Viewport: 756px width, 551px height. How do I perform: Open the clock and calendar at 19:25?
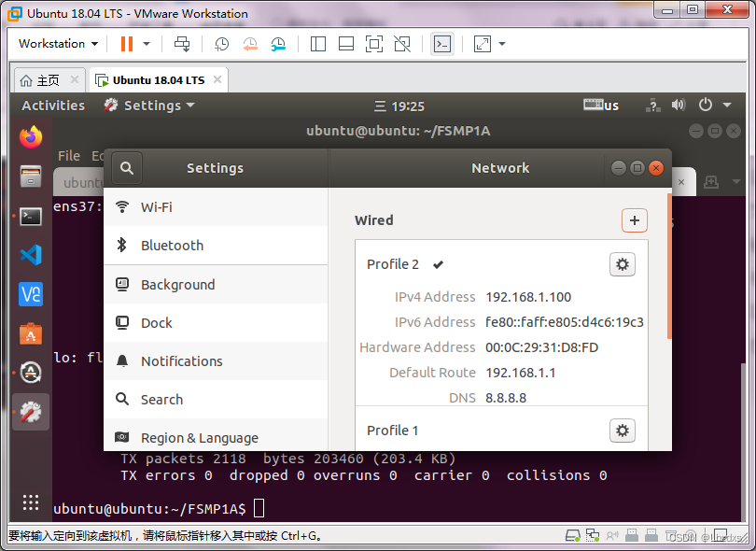(x=399, y=106)
